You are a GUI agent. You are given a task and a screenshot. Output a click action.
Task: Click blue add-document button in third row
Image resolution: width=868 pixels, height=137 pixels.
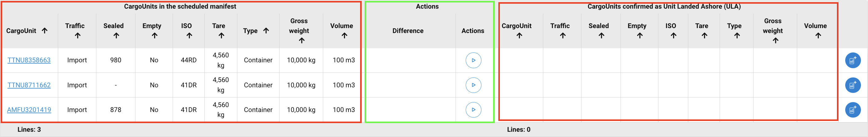coord(853,110)
